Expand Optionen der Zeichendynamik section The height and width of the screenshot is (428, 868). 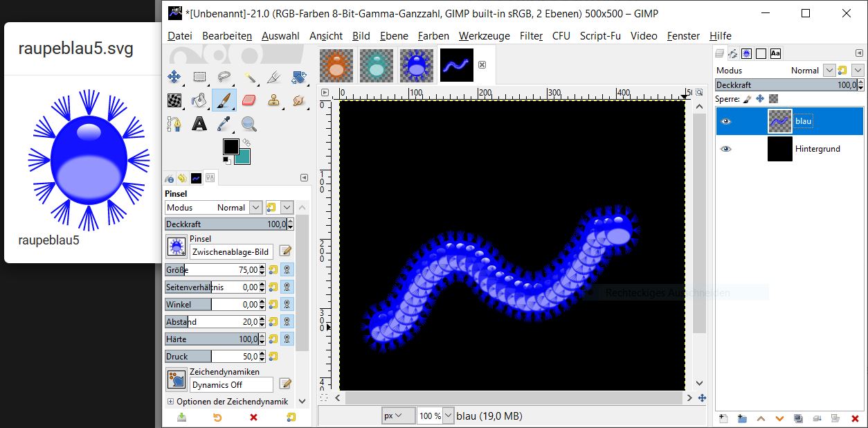click(x=170, y=401)
